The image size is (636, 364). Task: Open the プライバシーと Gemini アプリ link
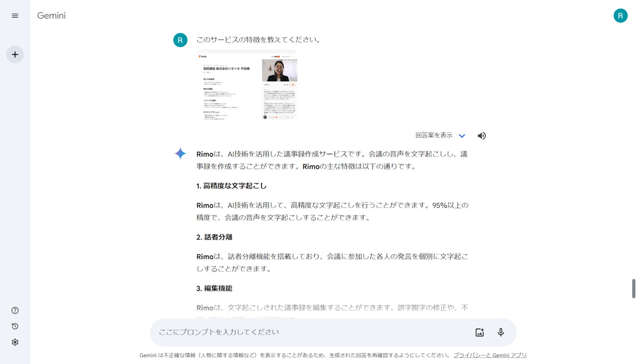coord(490,355)
